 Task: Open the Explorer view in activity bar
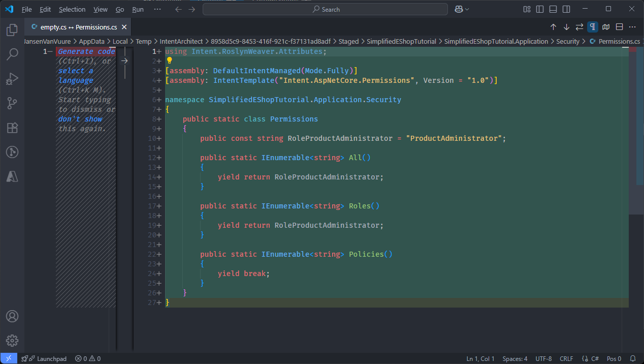(12, 30)
